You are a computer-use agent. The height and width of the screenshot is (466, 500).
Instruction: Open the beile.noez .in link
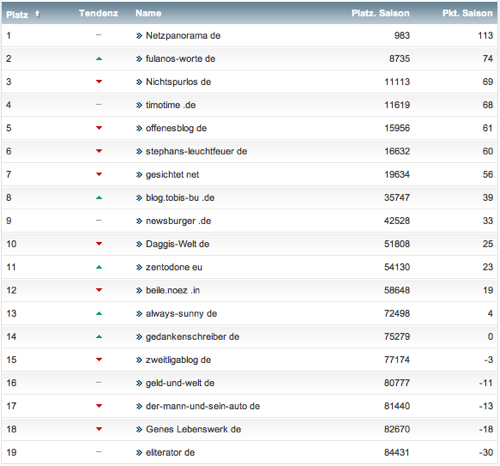(x=173, y=290)
